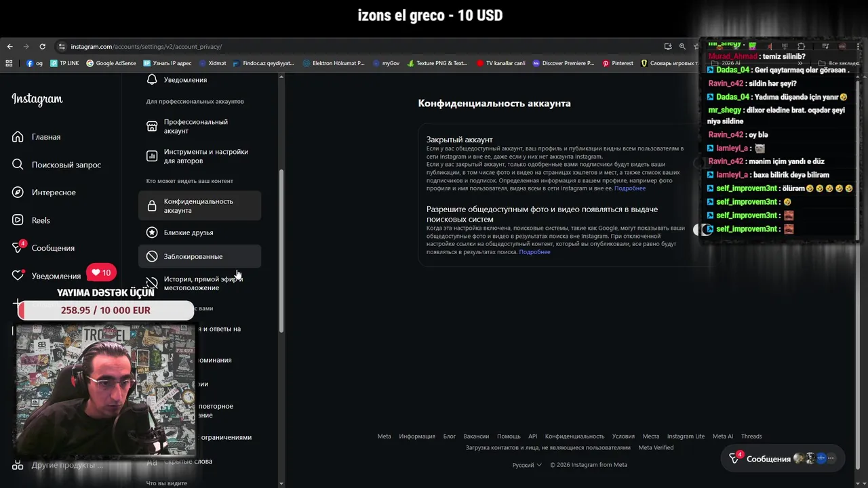868x488 pixels.
Task: Click the Уведомления heart icon in the main sidebar
Action: 18,276
